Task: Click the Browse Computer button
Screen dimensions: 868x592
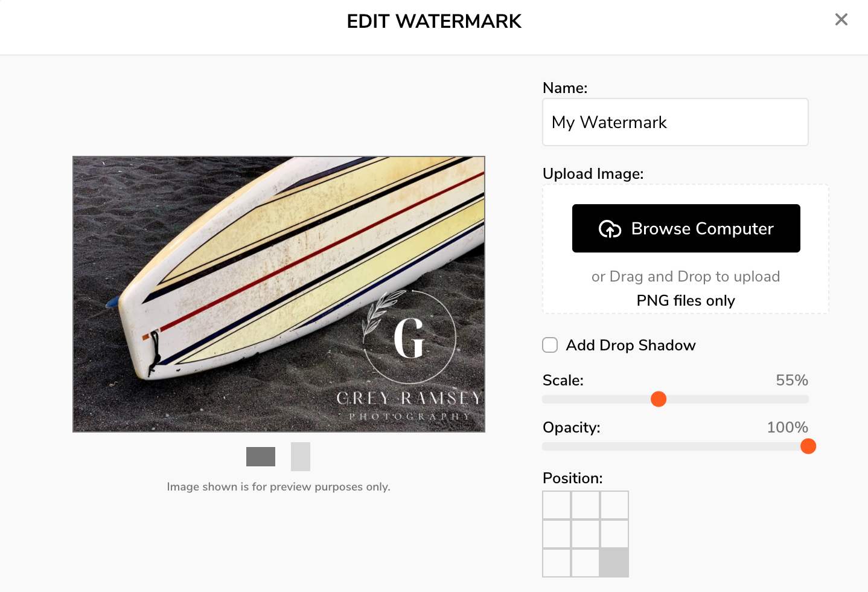Action: [686, 228]
